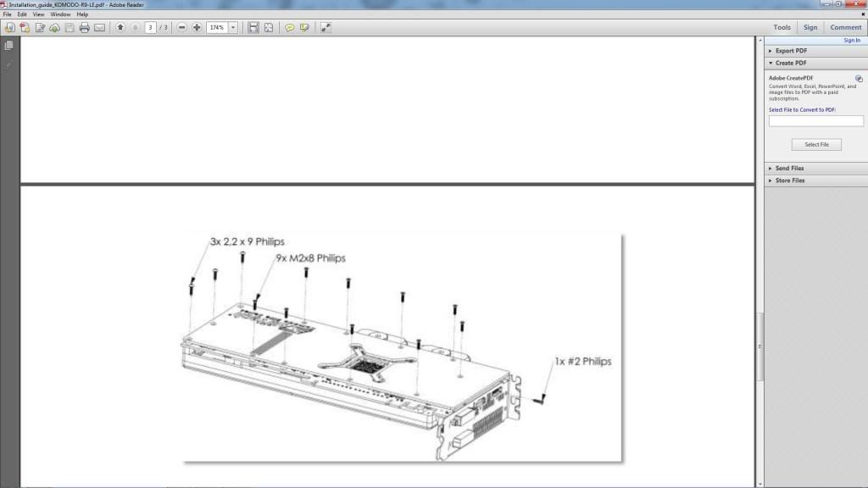Open the Tools pane tab

782,27
